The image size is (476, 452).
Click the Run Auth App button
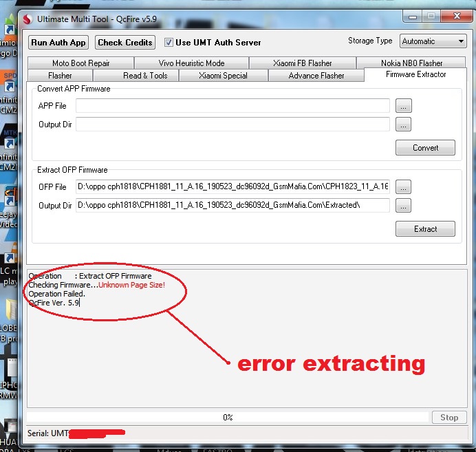click(x=58, y=43)
